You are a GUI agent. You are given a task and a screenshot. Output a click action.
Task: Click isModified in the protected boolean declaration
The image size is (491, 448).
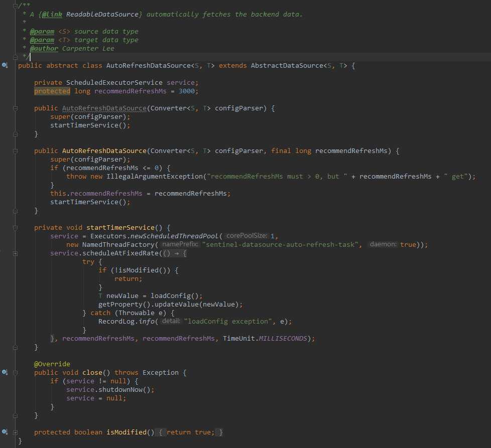tap(126, 432)
